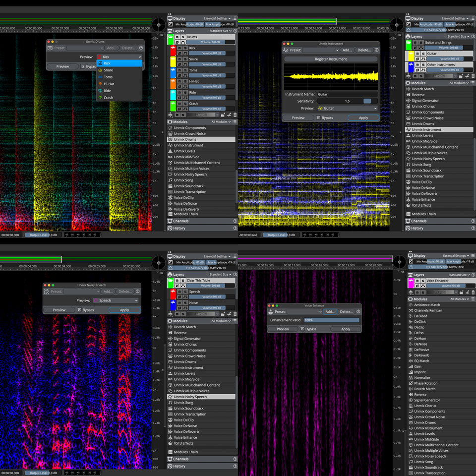Solo the Other Instruments layer
This screenshot has width=476, height=476.
click(x=423, y=64)
